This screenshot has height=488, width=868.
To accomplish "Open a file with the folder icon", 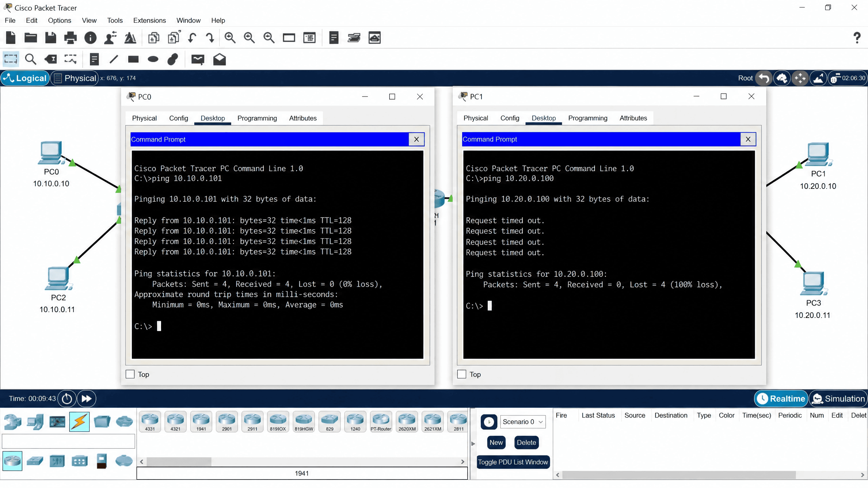I will (x=31, y=38).
